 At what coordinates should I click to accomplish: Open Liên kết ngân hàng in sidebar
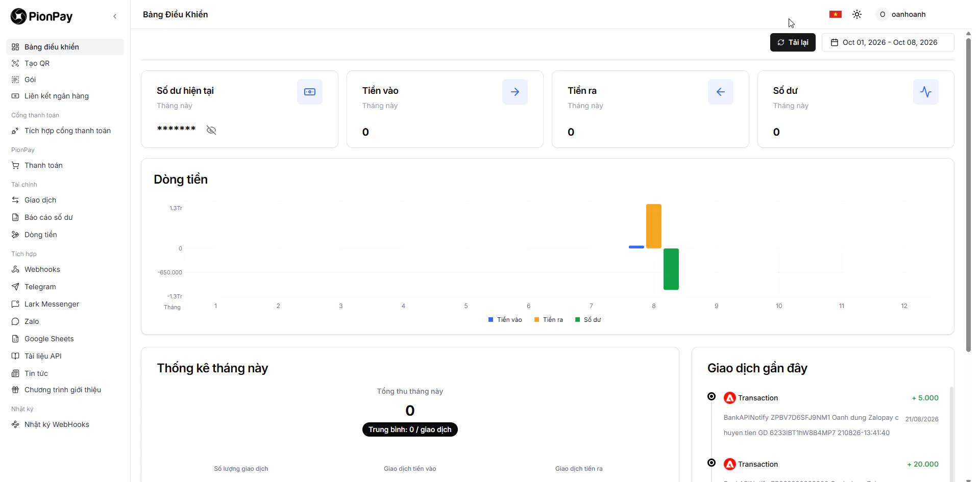65,96
